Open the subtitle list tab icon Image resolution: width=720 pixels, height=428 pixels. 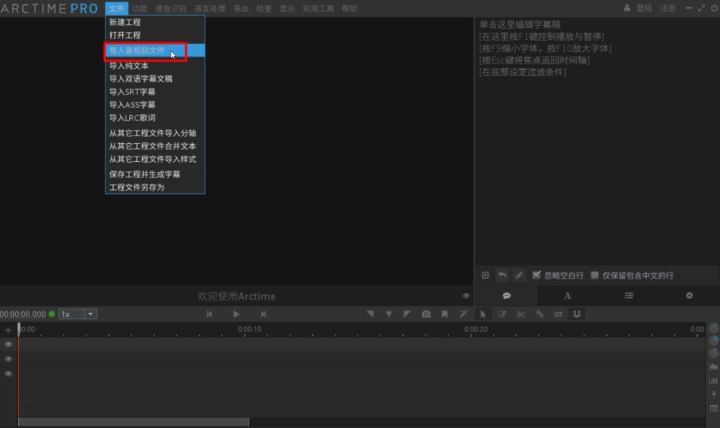pyautogui.click(x=628, y=296)
